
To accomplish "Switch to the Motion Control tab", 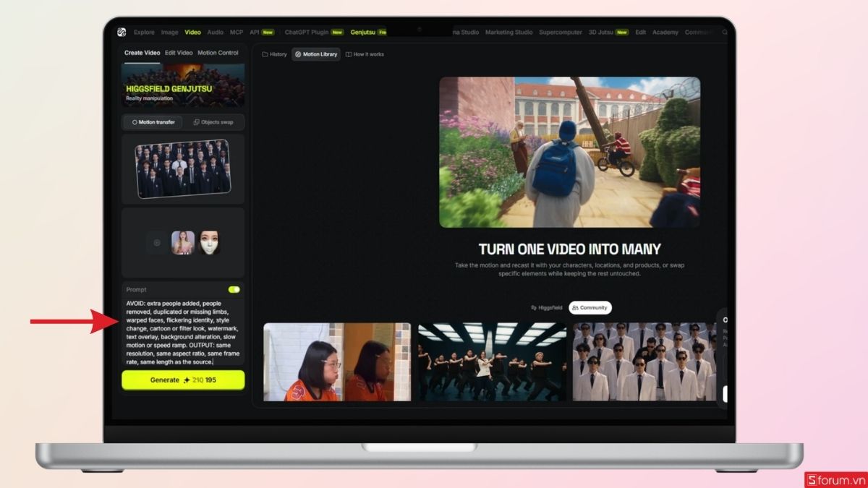I will click(218, 53).
